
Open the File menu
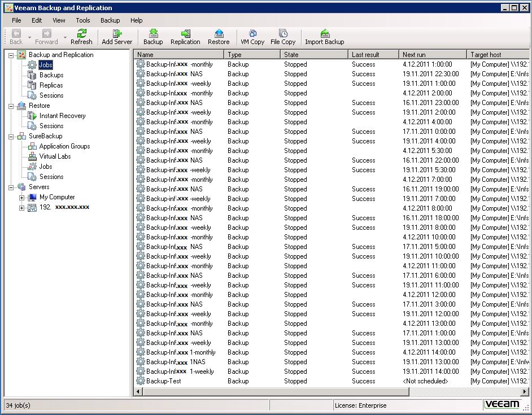pyautogui.click(x=16, y=20)
